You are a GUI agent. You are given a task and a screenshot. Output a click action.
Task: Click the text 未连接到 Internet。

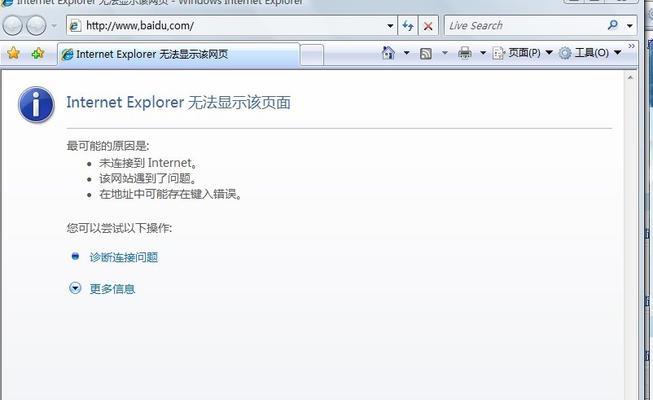(x=148, y=163)
